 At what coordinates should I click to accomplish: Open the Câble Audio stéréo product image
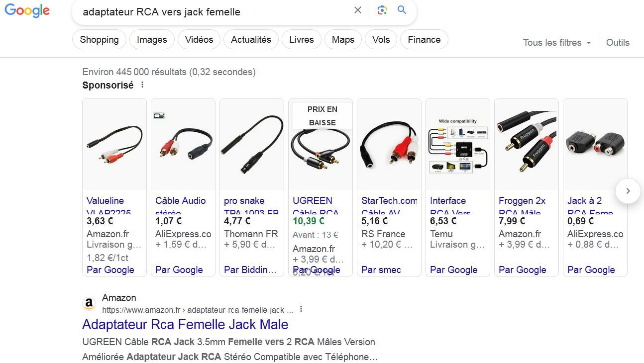pyautogui.click(x=183, y=144)
